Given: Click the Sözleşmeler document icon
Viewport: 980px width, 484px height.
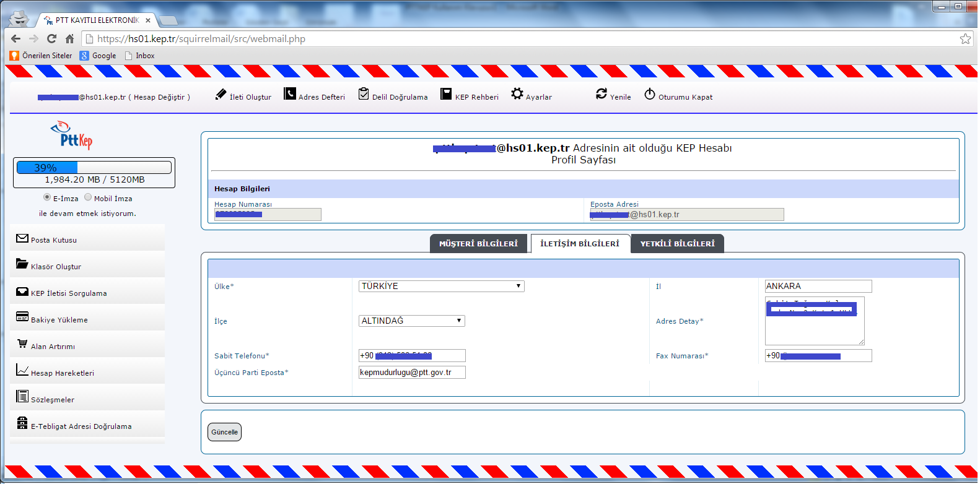Looking at the screenshot, I should click(x=22, y=396).
